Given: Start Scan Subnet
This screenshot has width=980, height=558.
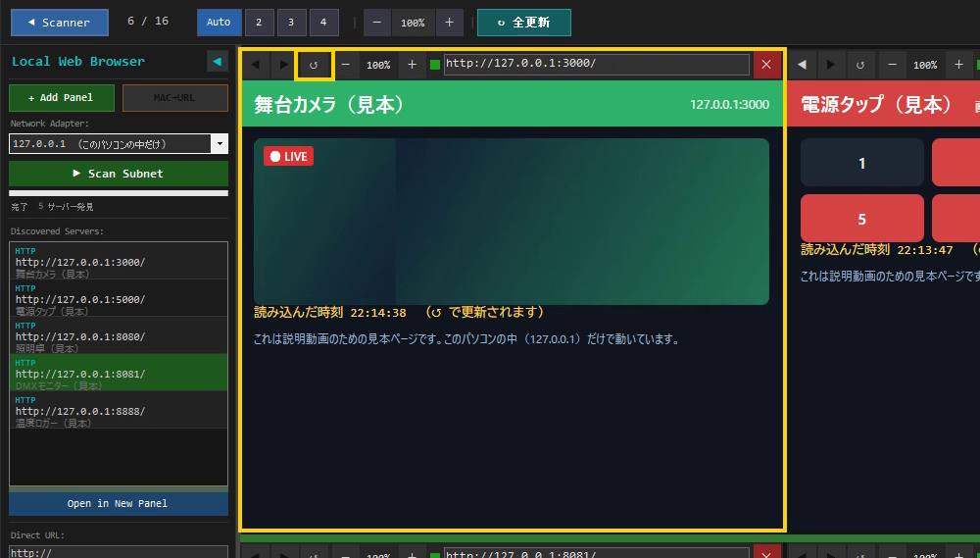Looking at the screenshot, I should [119, 174].
